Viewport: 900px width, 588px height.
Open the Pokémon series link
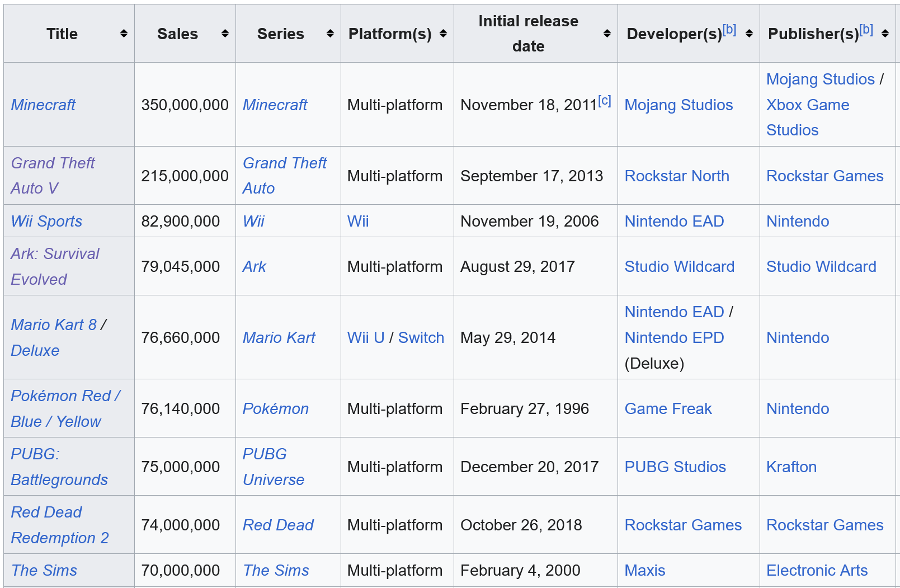pyautogui.click(x=276, y=408)
